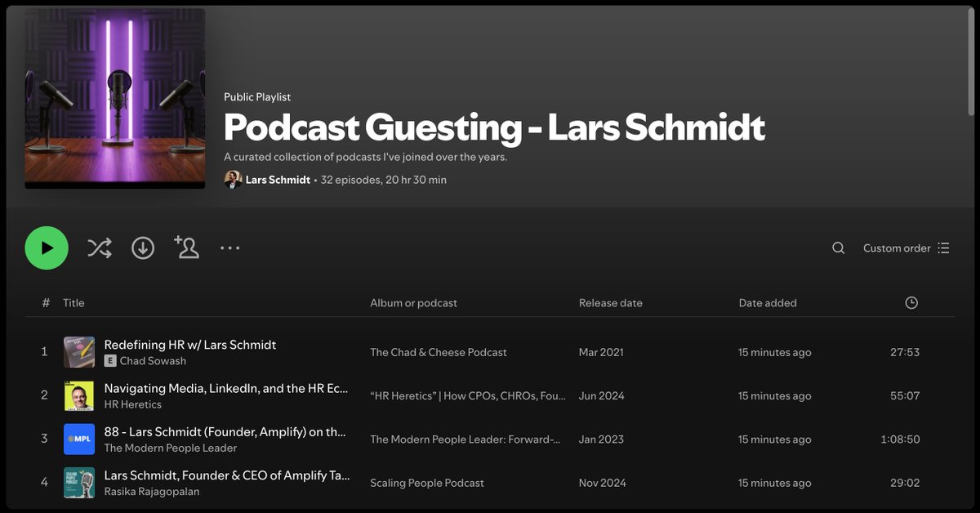Click the Nov 2024 release date
The width and height of the screenshot is (980, 513).
coord(603,483)
